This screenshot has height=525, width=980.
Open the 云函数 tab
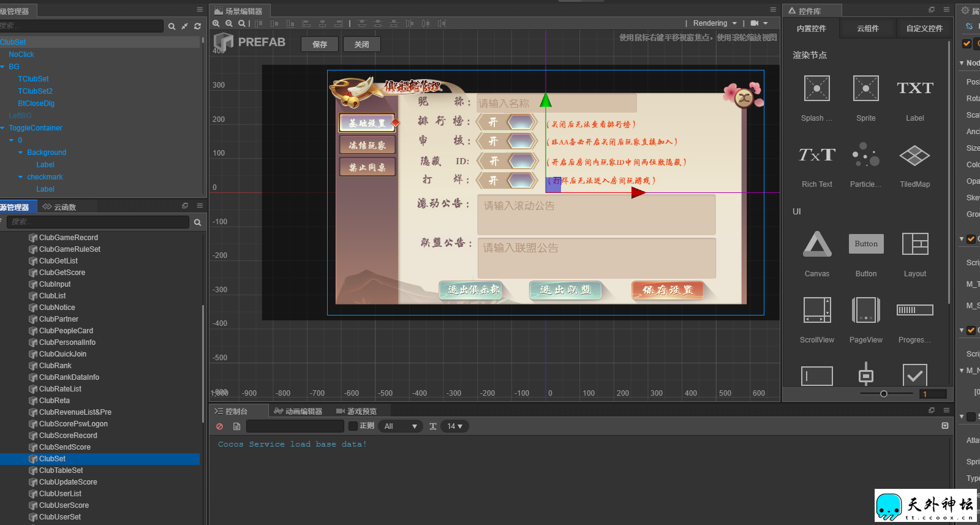pyautogui.click(x=59, y=207)
